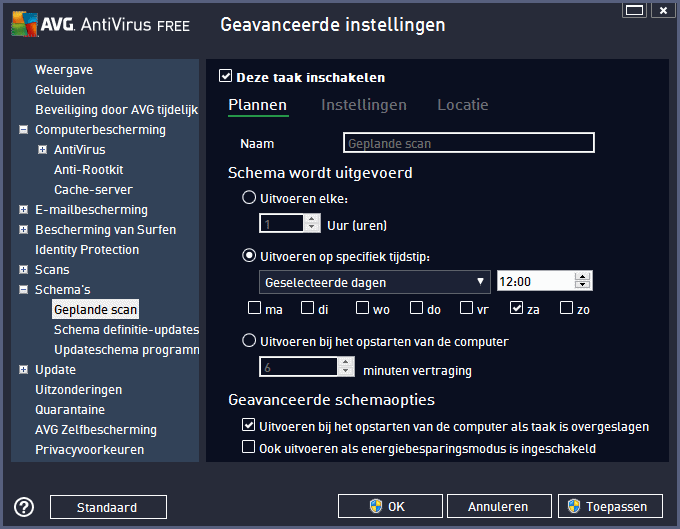Select Scans label in tree
The width and height of the screenshot is (680, 529).
coord(52,270)
